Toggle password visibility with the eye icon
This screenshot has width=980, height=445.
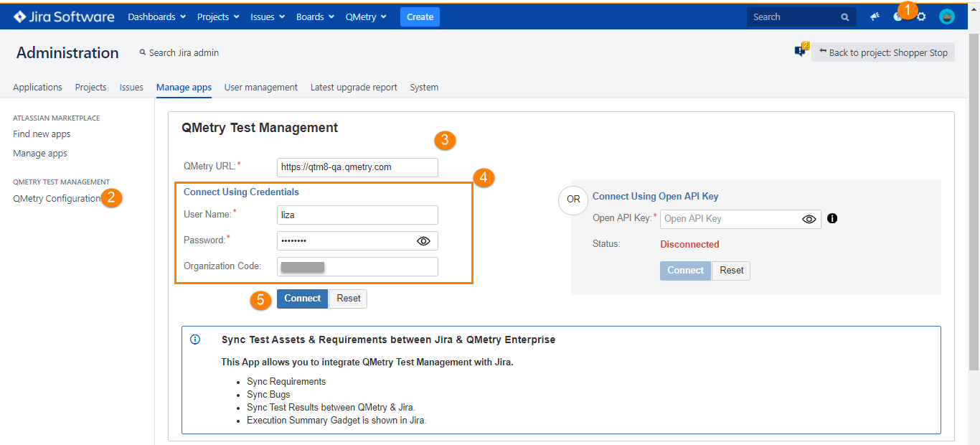click(x=425, y=240)
